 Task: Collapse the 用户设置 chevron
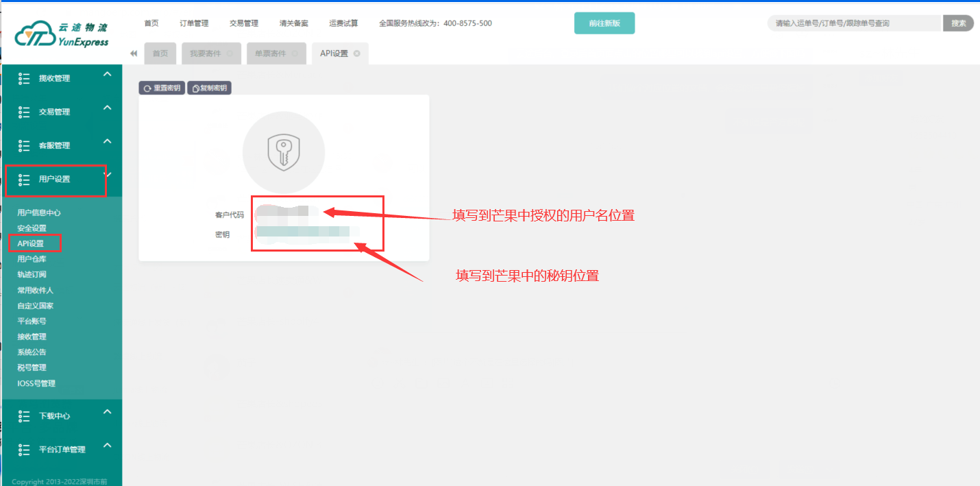tap(108, 174)
